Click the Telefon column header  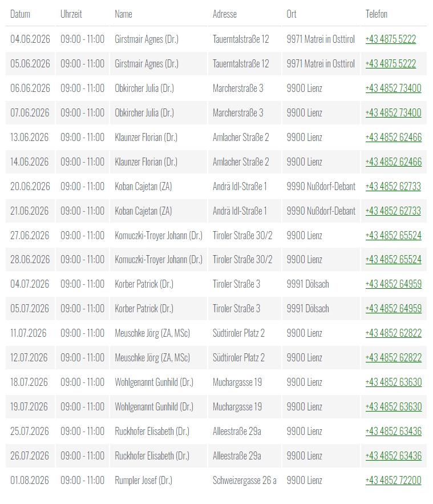(377, 14)
